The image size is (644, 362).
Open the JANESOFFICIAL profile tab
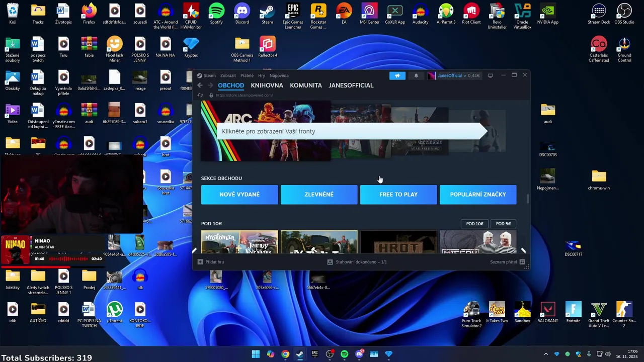click(x=351, y=85)
